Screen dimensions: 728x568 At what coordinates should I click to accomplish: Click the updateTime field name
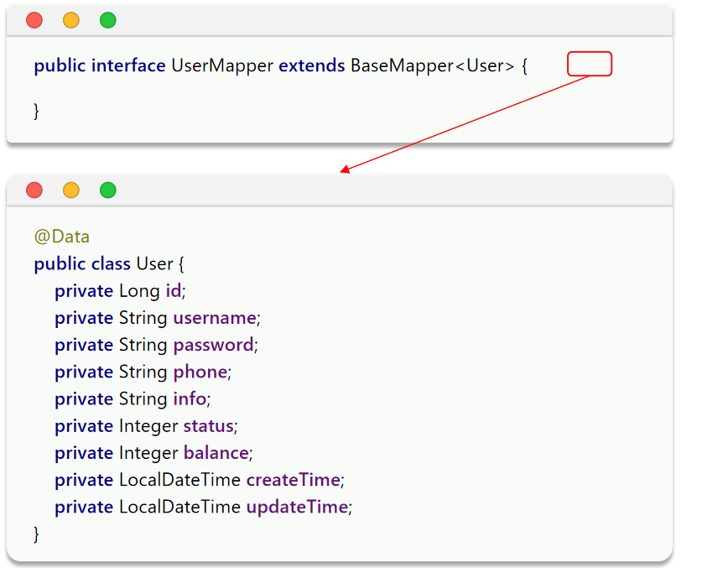pyautogui.click(x=296, y=507)
